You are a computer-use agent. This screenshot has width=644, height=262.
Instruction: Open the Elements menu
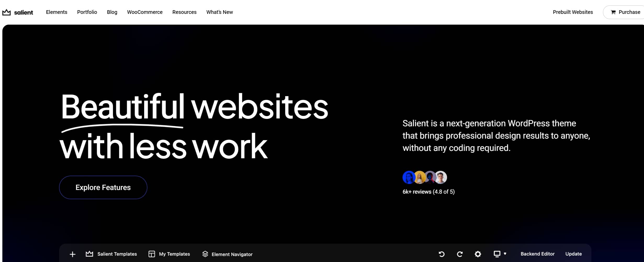pyautogui.click(x=57, y=12)
